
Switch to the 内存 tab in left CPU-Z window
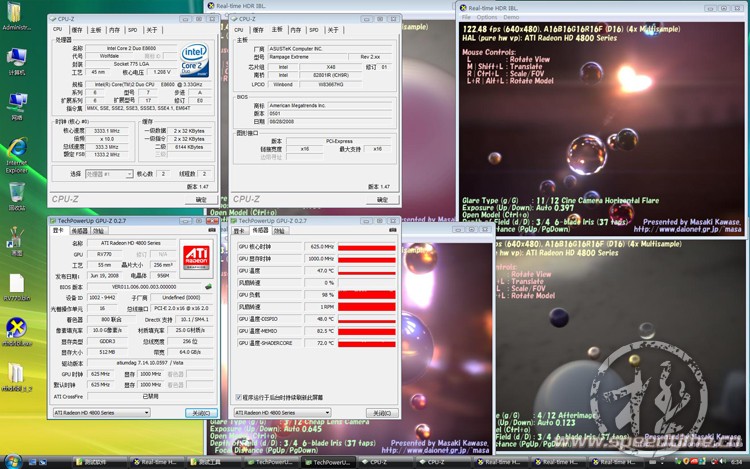click(x=114, y=30)
